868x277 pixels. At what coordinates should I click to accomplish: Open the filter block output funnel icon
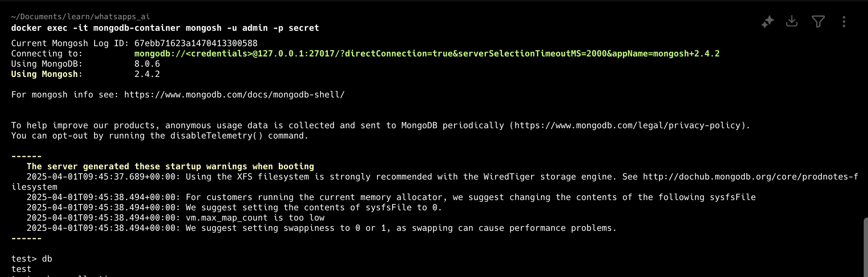[818, 21]
